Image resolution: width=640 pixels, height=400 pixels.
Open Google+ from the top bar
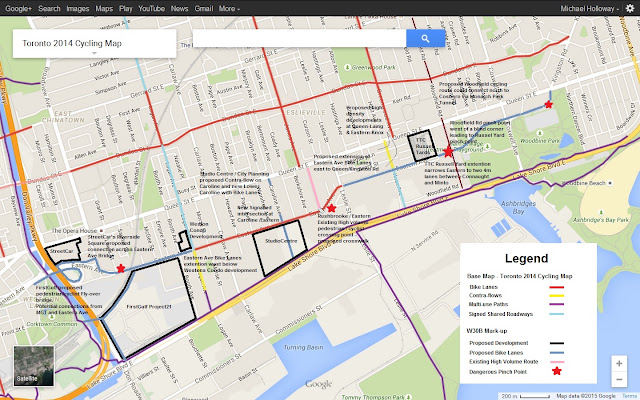pyautogui.click(x=18, y=8)
